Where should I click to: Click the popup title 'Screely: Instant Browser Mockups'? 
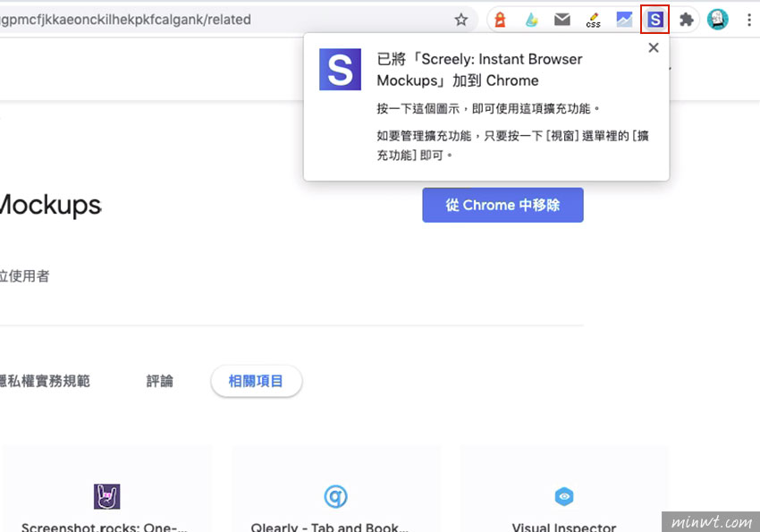pos(480,70)
